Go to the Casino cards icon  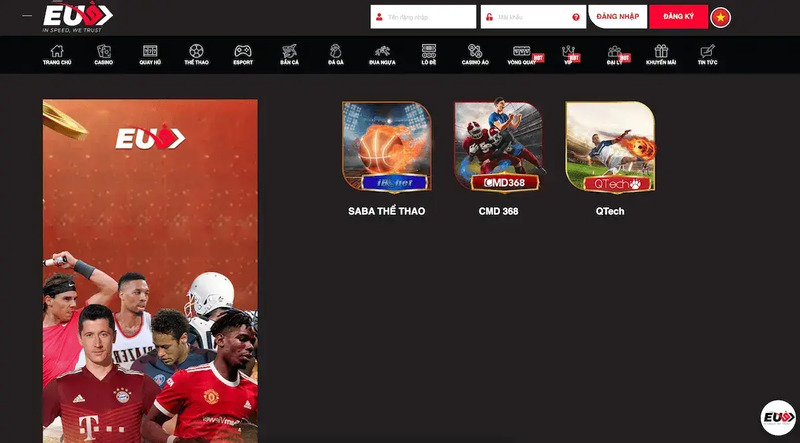[104, 51]
